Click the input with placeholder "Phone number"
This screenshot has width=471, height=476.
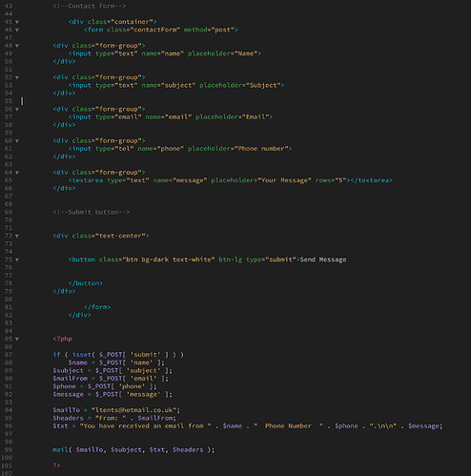(180, 149)
